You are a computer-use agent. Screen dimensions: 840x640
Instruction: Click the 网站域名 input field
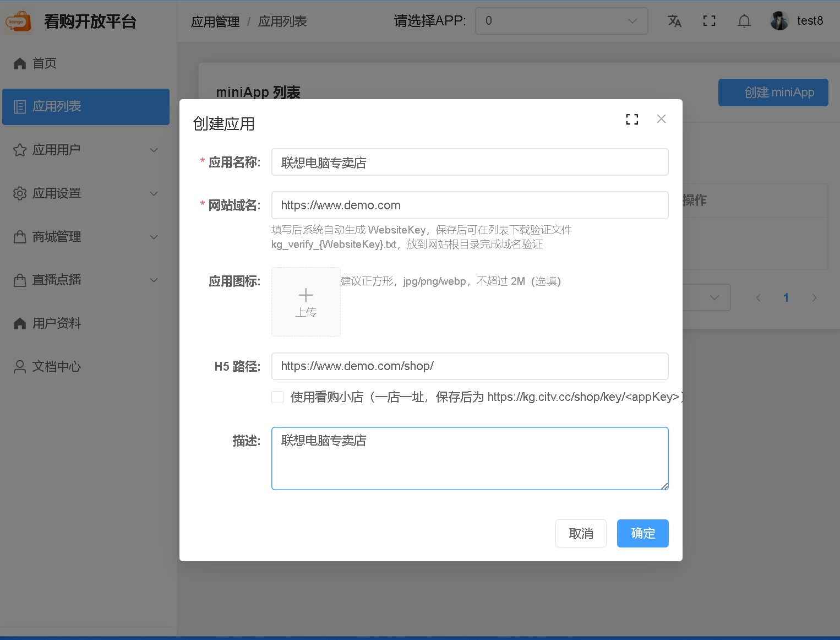[470, 205]
